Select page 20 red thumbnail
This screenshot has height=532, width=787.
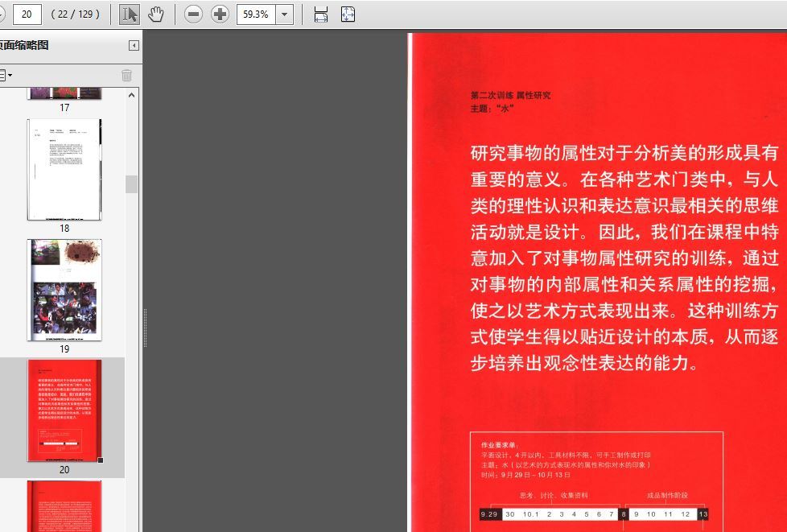[x=64, y=410]
